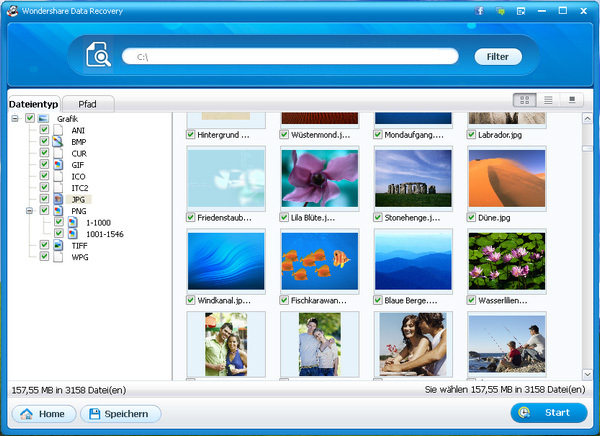Switch to single preview view
Viewport: 600px width, 436px height.
(572, 100)
